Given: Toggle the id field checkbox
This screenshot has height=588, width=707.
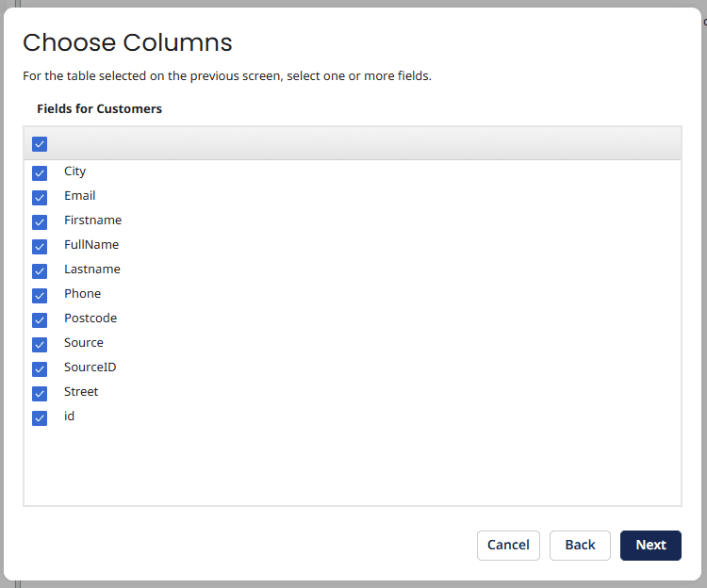Looking at the screenshot, I should click(x=40, y=418).
